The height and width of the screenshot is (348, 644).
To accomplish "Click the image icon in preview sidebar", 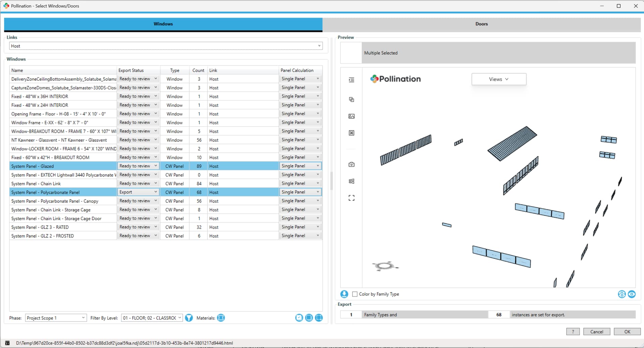I will point(351,116).
